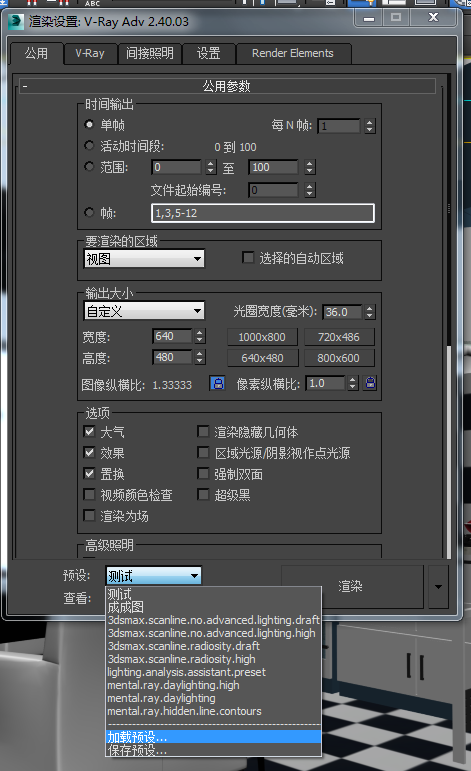Click the 800x600 size preset button
The image size is (471, 771).
pos(338,358)
